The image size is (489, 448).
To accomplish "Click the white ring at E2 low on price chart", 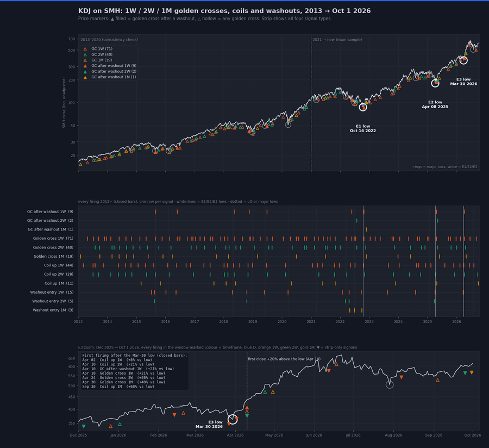I will 435,83.
